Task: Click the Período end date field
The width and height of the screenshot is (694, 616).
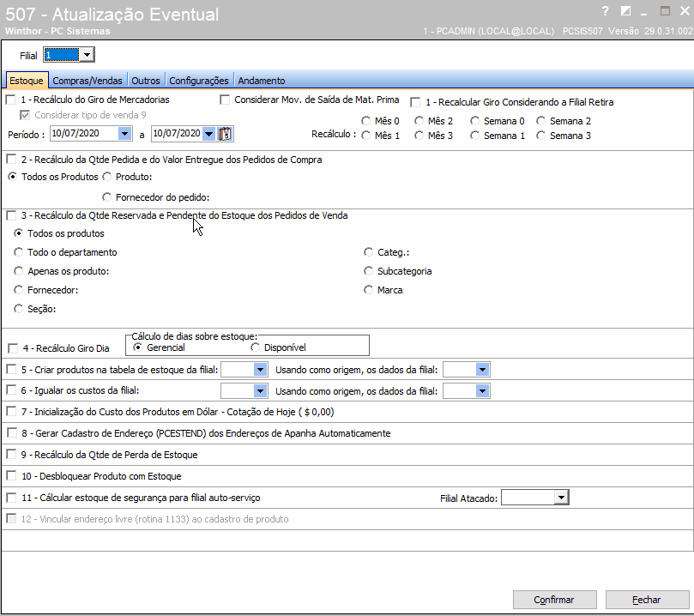Action: [177, 134]
